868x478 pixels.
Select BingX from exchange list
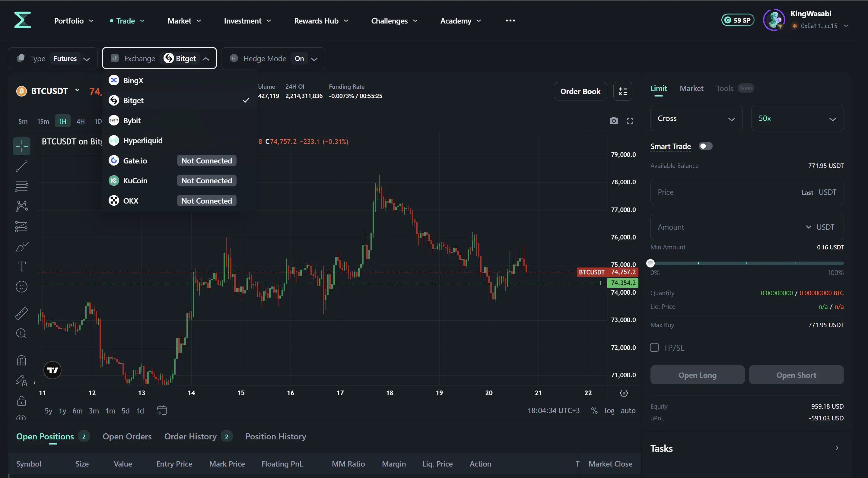tap(180, 81)
